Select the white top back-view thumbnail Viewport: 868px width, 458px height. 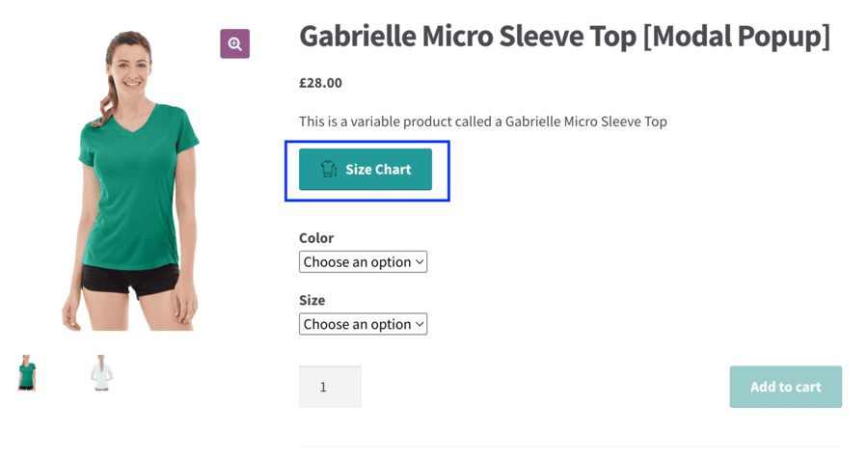pos(101,373)
